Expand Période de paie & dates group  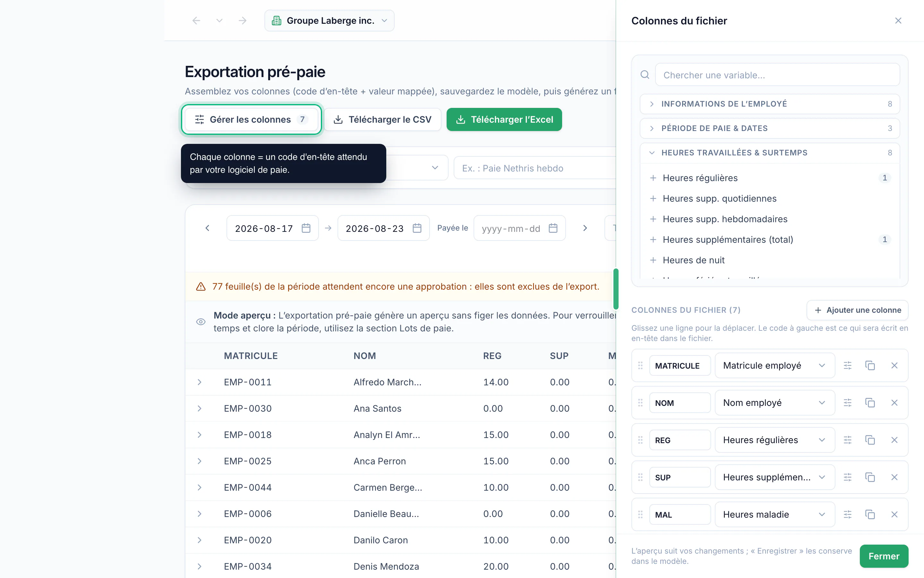(770, 128)
